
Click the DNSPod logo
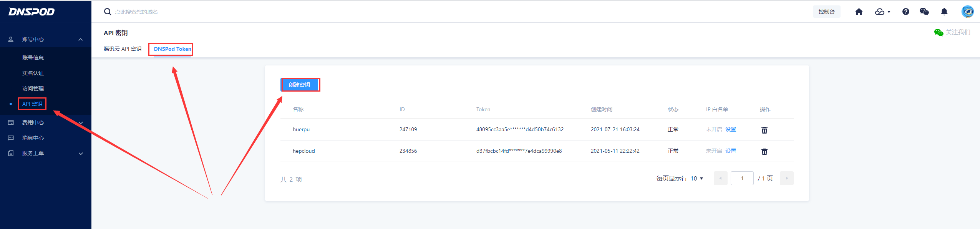[x=32, y=12]
